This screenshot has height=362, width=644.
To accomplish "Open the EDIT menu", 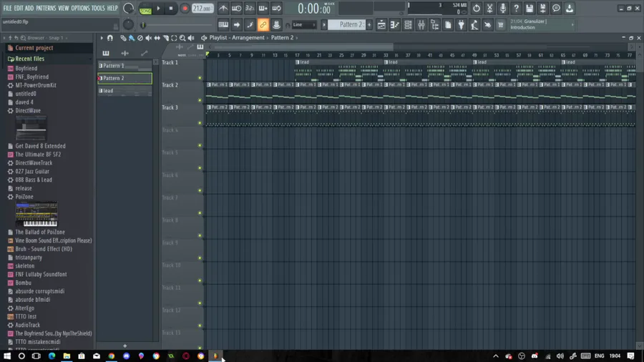I will (x=19, y=8).
